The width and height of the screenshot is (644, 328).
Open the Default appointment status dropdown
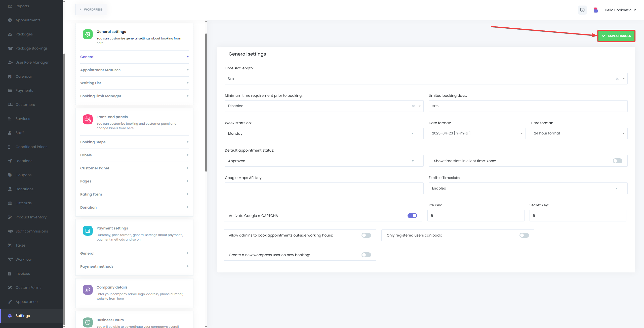click(x=324, y=161)
